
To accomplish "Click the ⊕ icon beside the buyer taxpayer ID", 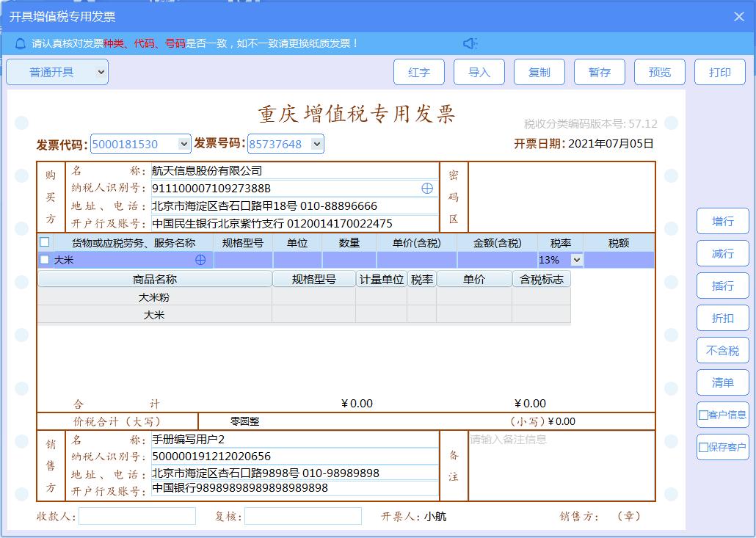I will coord(426,189).
